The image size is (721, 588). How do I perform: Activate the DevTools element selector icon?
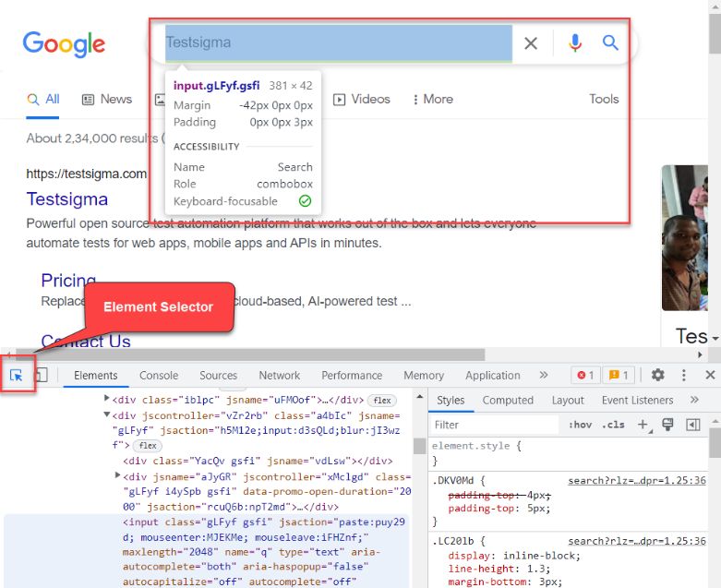[x=17, y=375]
